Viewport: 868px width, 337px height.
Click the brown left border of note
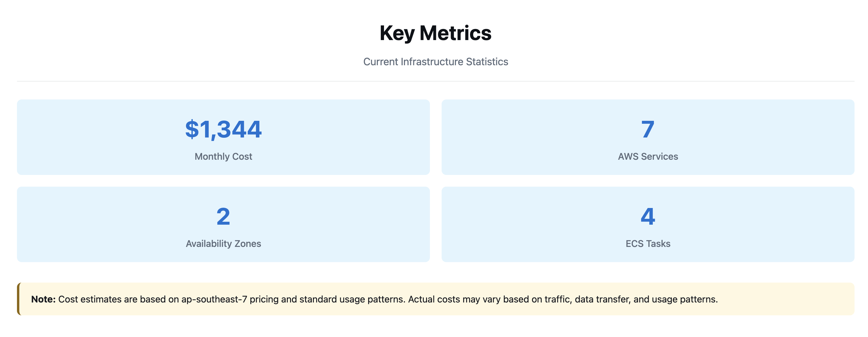point(18,299)
